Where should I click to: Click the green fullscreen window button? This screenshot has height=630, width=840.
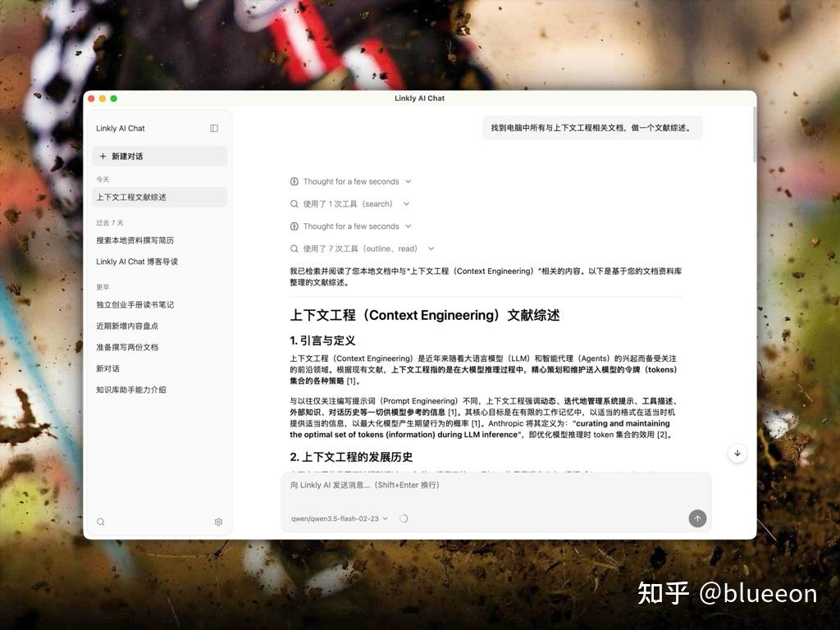coord(113,98)
